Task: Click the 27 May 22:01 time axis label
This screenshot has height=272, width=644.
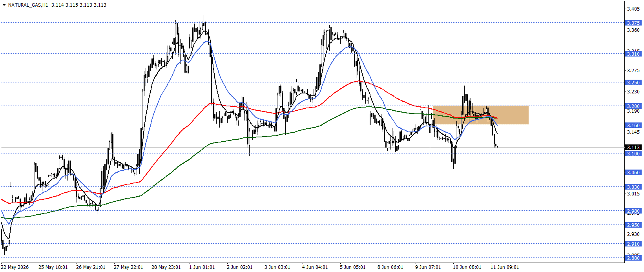Action: [128, 267]
